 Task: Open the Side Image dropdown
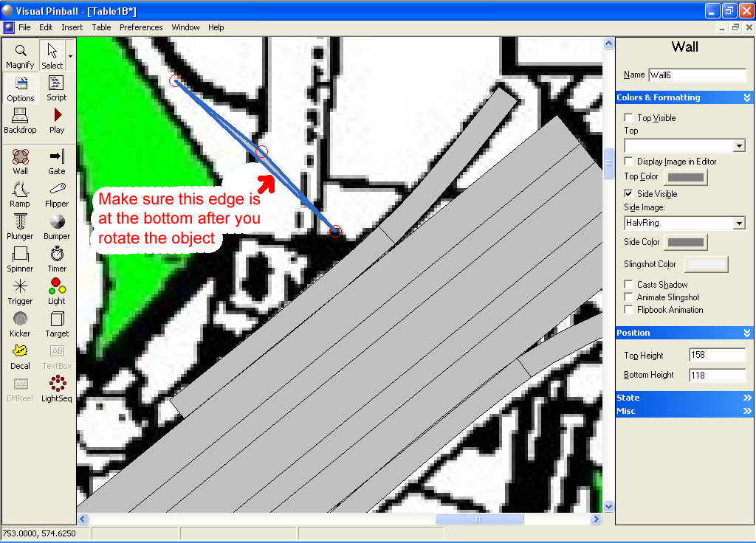click(739, 224)
